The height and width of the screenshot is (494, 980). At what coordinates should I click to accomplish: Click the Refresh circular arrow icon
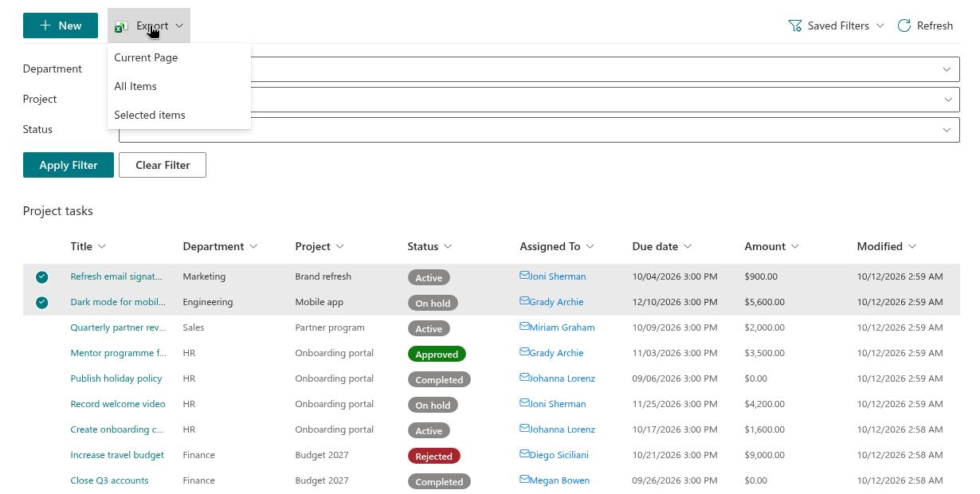tap(904, 25)
